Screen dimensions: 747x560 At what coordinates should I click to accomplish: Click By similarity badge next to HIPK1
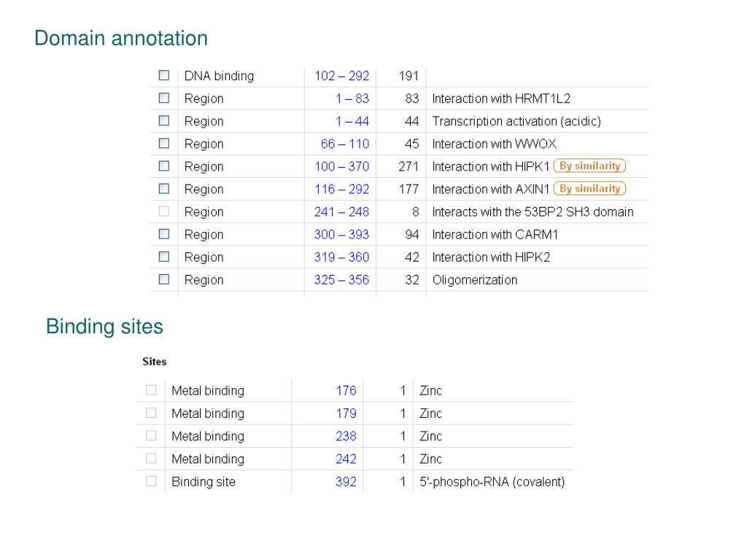point(589,166)
